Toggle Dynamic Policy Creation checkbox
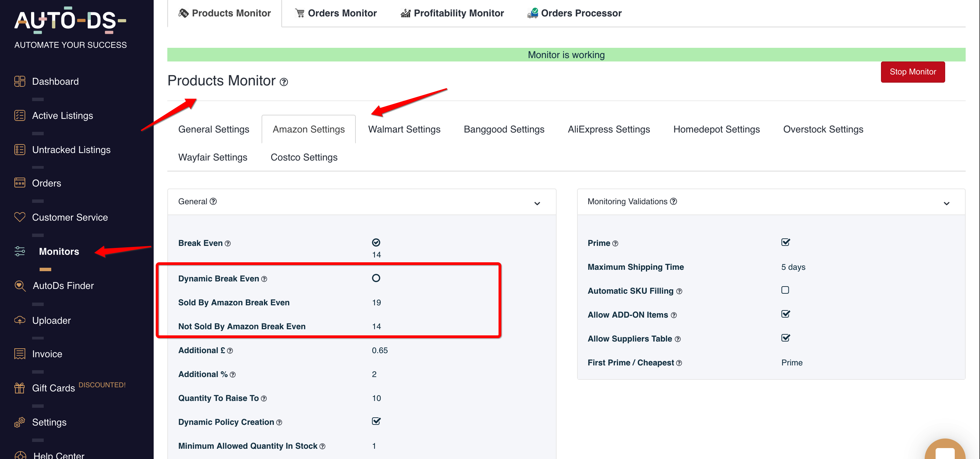Image resolution: width=980 pixels, height=459 pixels. 376,421
